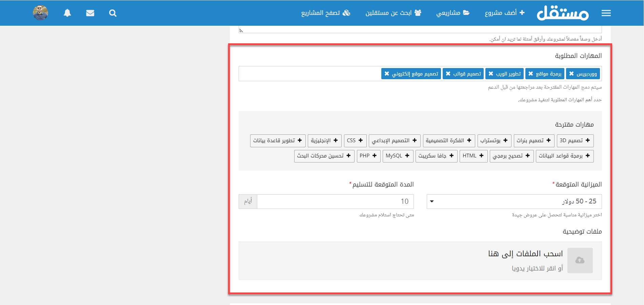The width and height of the screenshot is (644, 305).
Task: Add the suggested MySQL skill
Action: (398, 156)
